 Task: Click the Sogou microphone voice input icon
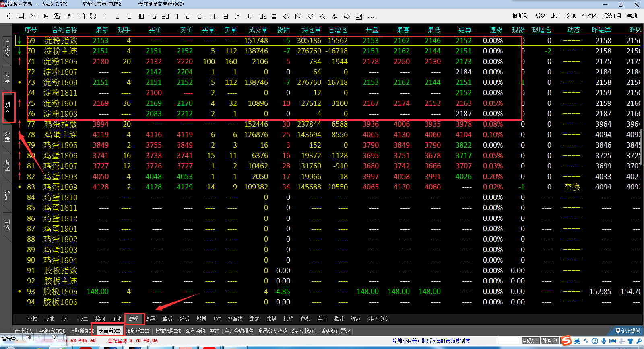tap(603, 341)
